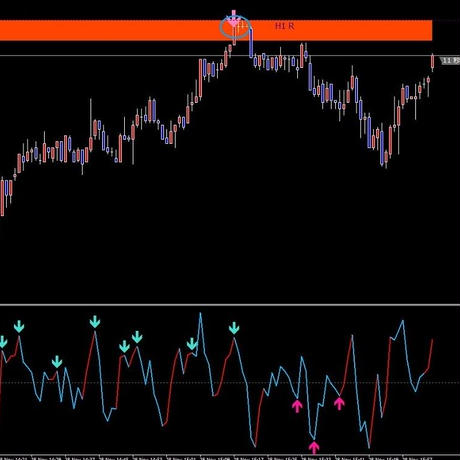
Task: Click the last red candle at the right end
Action: [x=432, y=62]
